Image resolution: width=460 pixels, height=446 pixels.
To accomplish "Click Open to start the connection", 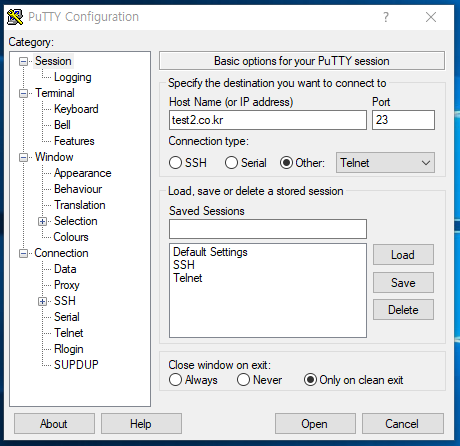I will point(315,424).
